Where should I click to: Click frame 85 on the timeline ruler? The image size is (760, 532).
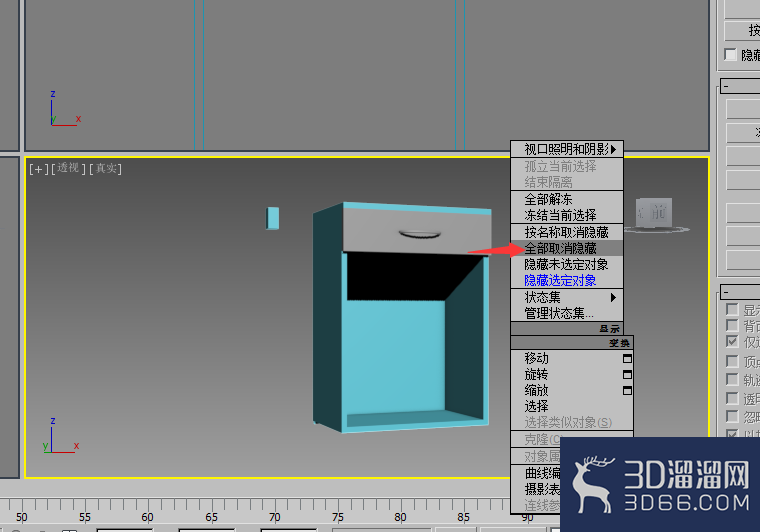coord(463,517)
